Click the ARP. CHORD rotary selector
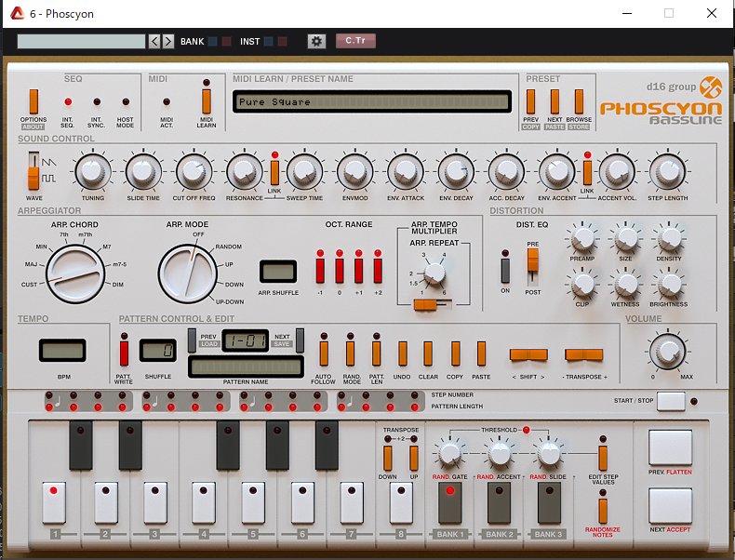This screenshot has height=560, width=735. (75, 273)
